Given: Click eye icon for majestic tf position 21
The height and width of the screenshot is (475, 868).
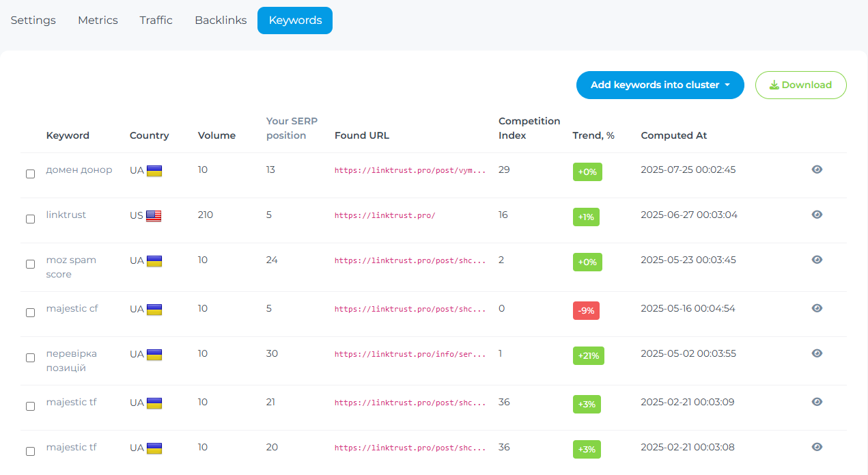Looking at the screenshot, I should pyautogui.click(x=816, y=402).
